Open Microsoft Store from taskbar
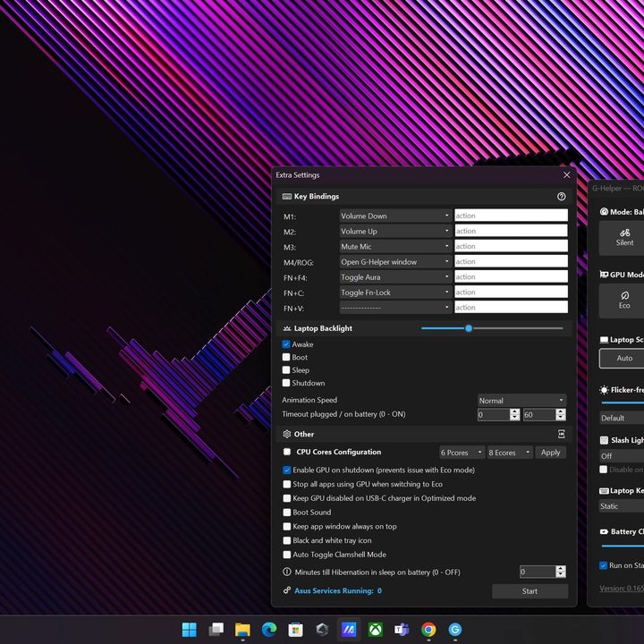 pos(295,629)
